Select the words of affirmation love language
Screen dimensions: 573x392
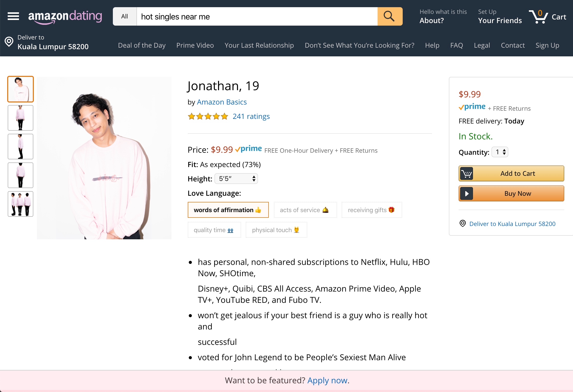228,210
